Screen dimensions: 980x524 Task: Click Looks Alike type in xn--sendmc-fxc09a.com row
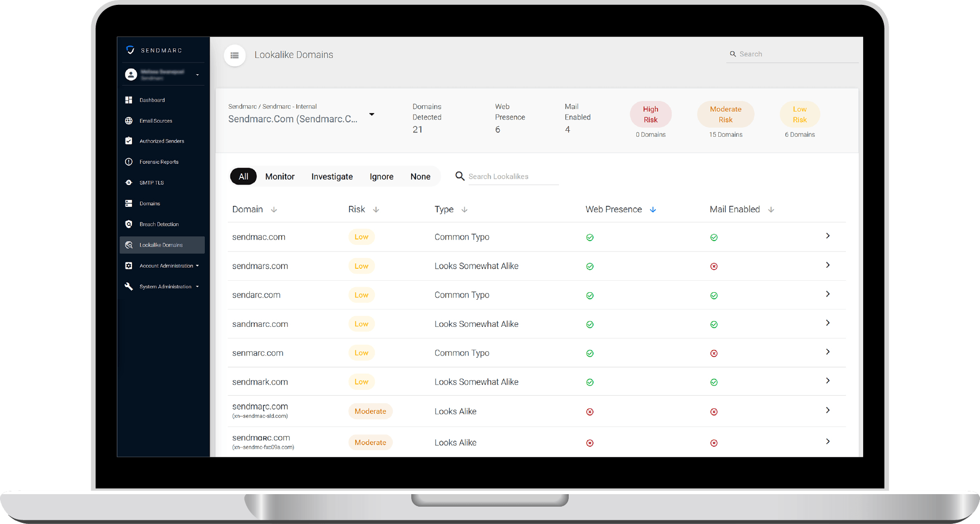pyautogui.click(x=455, y=443)
